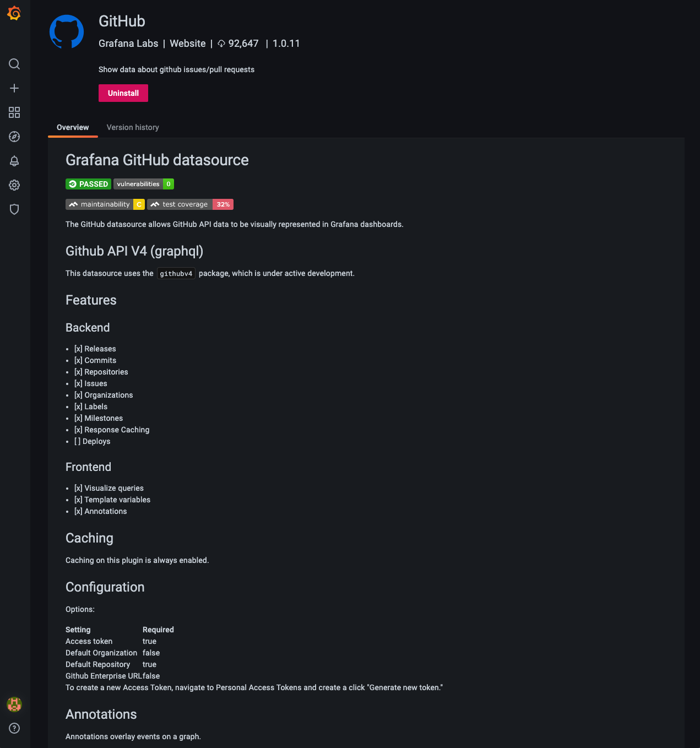Open the Website link
This screenshot has width=700, height=748.
coord(187,44)
